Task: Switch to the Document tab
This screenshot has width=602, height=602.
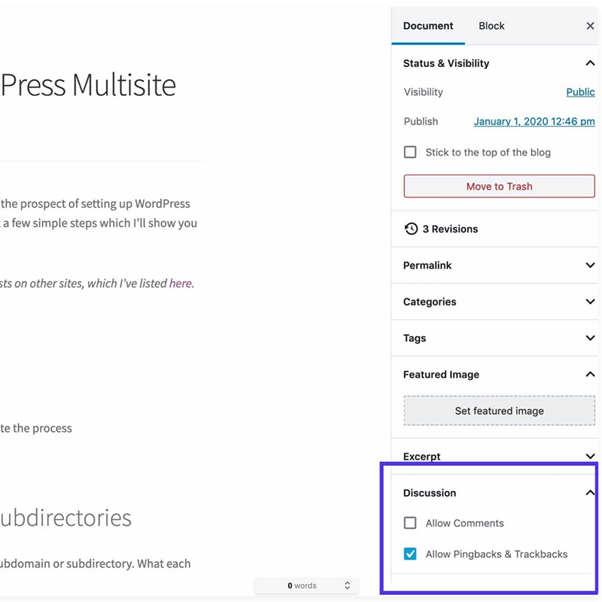Action: 428,26
